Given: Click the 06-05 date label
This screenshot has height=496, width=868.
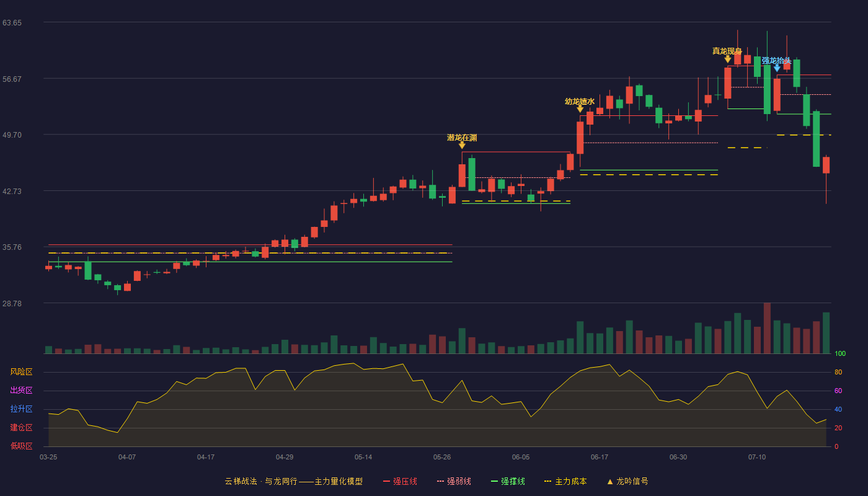Looking at the screenshot, I should point(521,457).
